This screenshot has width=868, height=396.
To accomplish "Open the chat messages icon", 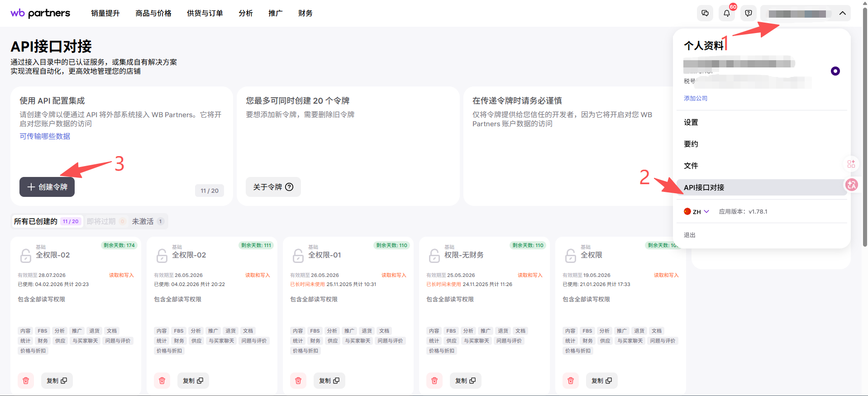I will click(705, 13).
